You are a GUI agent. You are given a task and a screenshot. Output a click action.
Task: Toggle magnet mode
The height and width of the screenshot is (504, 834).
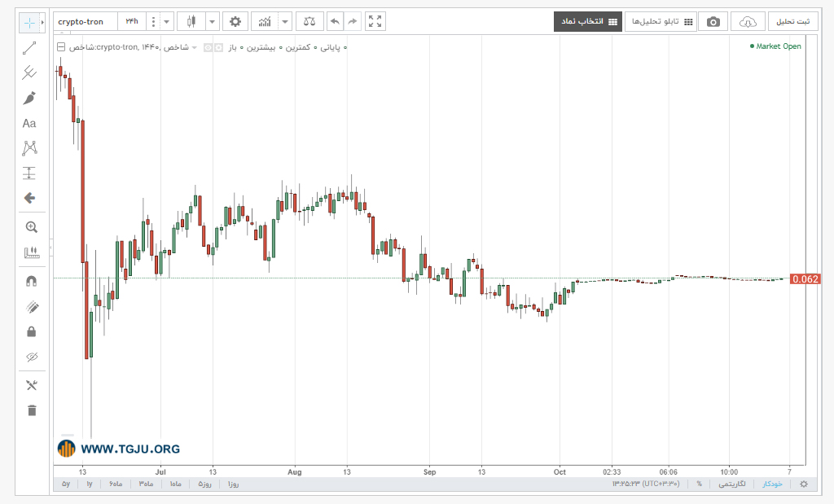click(x=32, y=281)
